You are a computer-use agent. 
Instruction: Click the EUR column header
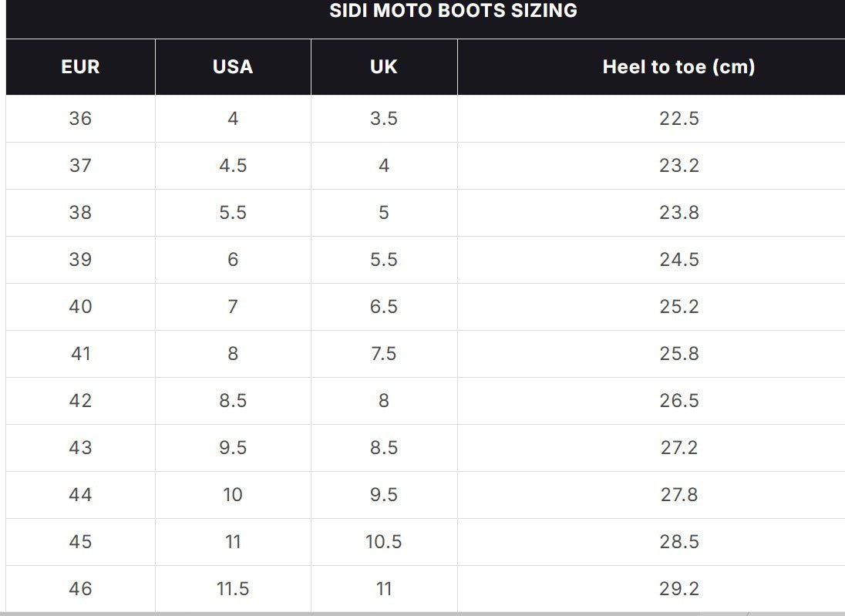[x=80, y=67]
